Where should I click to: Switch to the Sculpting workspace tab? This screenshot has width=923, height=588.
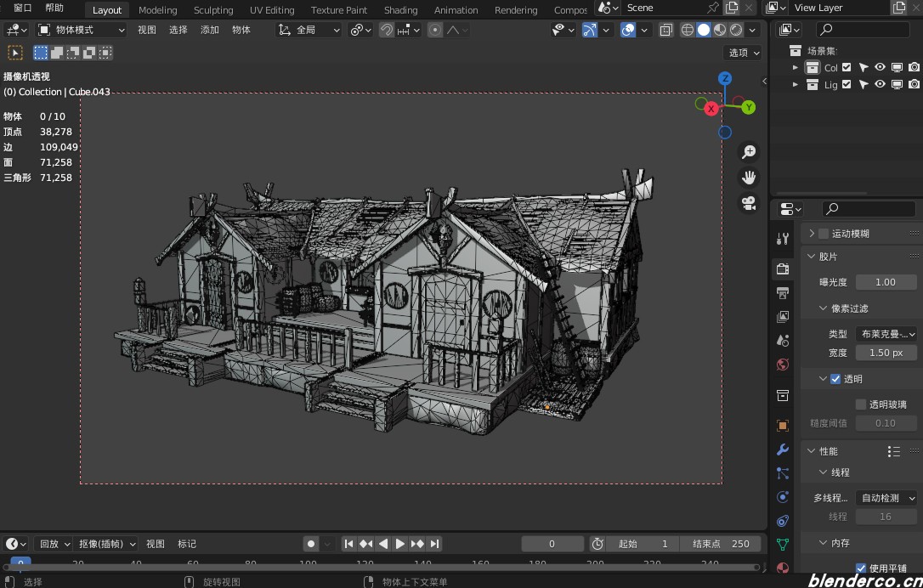point(213,10)
